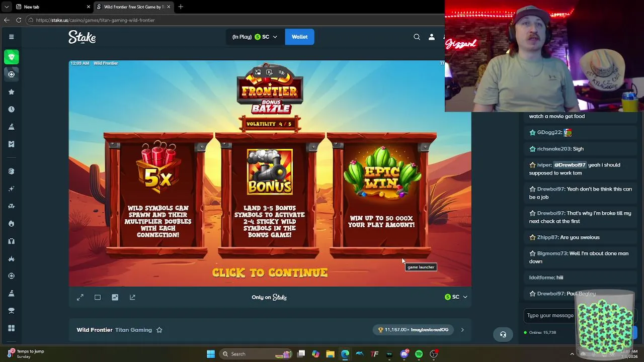Click username richsnake203 in chat

tap(553, 149)
